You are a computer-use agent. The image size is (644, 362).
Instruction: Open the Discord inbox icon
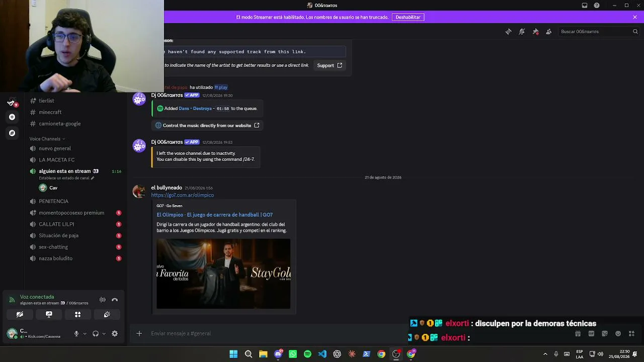click(585, 6)
